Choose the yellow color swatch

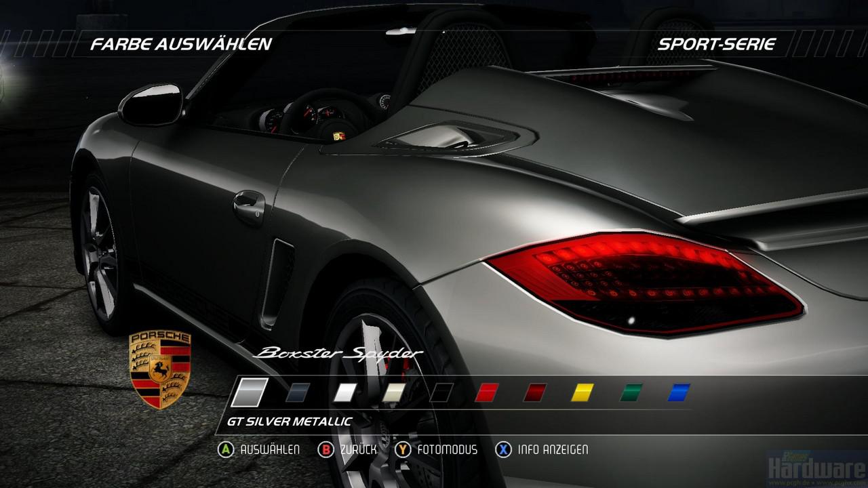point(582,392)
